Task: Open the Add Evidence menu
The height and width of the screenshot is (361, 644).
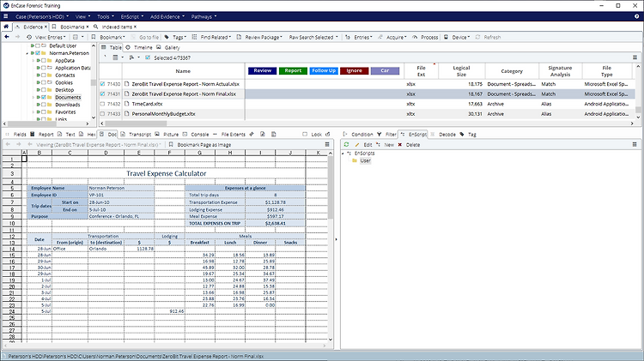Action: tap(167, 16)
